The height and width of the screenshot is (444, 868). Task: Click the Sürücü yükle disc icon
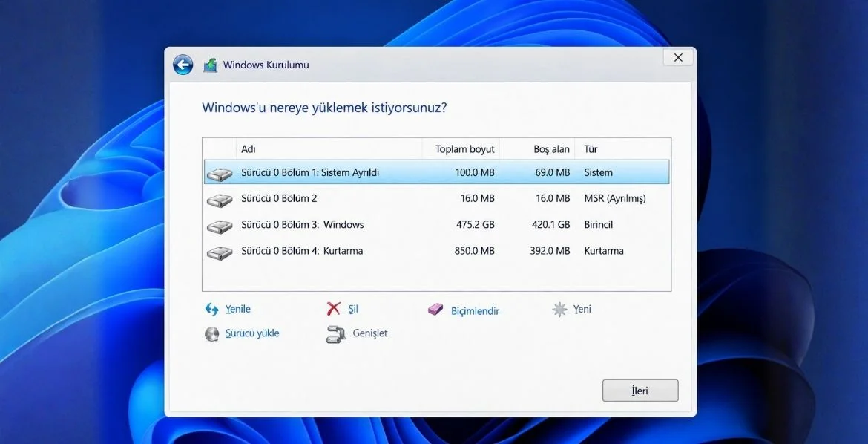pos(211,333)
